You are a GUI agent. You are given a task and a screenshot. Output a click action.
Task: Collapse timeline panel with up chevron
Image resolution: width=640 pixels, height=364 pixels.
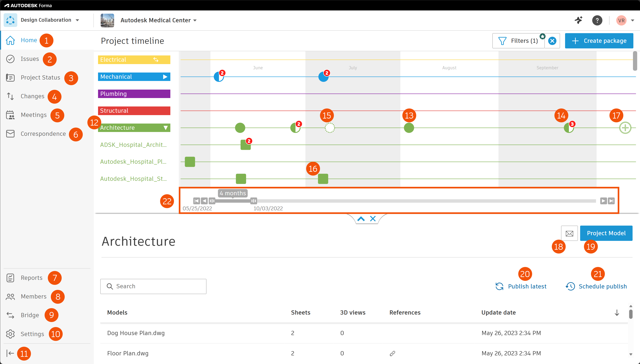(361, 219)
